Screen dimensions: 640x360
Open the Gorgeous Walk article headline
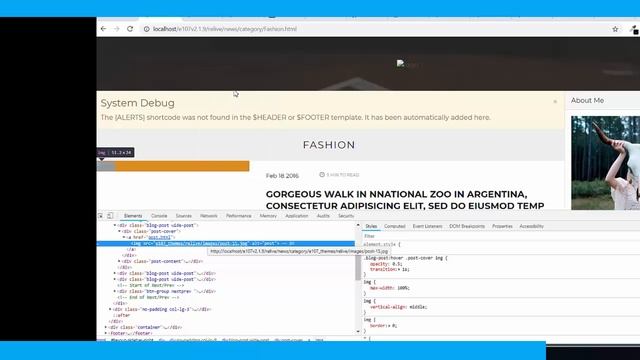[x=405, y=200]
